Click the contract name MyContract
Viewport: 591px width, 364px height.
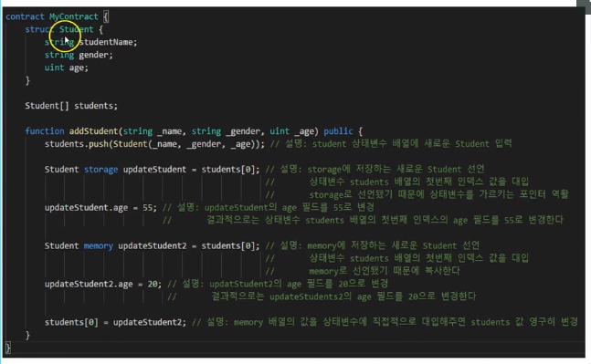point(73,16)
